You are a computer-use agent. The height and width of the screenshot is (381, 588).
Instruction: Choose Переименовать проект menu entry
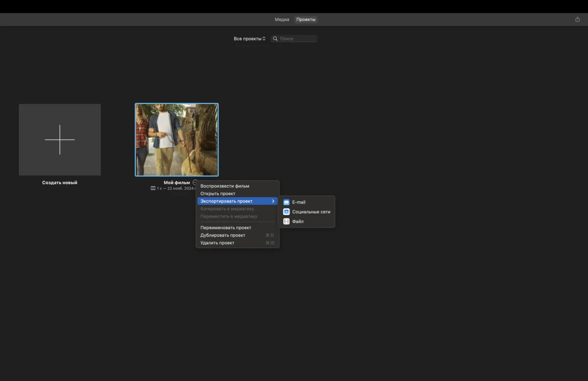click(x=226, y=228)
